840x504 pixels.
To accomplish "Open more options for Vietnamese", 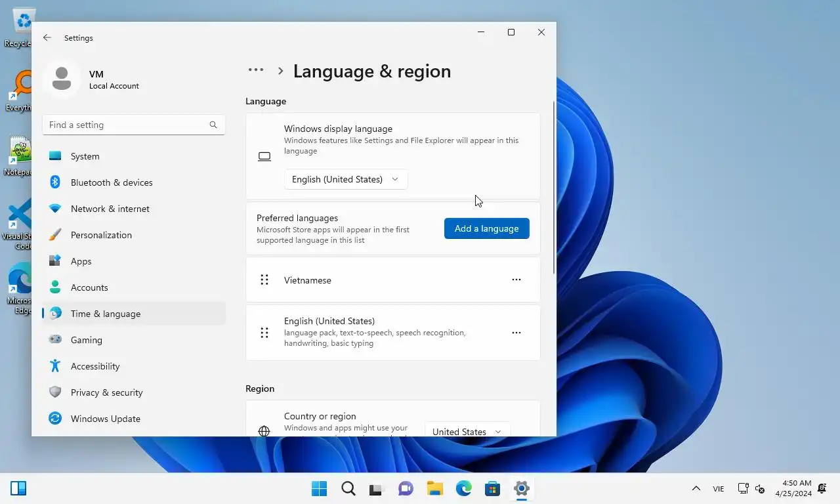I will pyautogui.click(x=516, y=280).
